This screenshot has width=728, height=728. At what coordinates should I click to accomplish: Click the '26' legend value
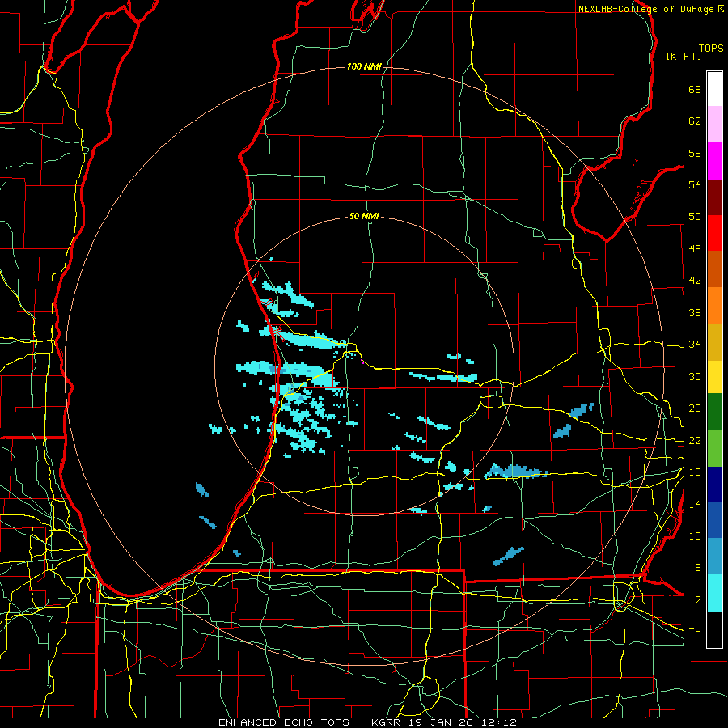point(695,408)
